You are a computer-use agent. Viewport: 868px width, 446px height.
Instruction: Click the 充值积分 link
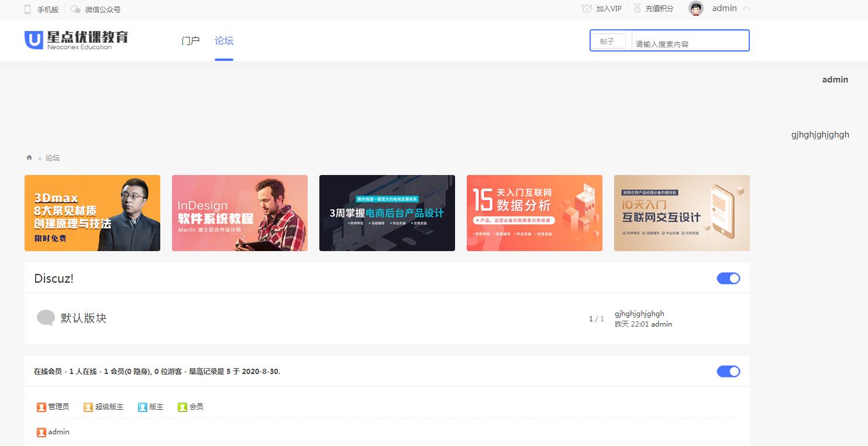(x=660, y=9)
